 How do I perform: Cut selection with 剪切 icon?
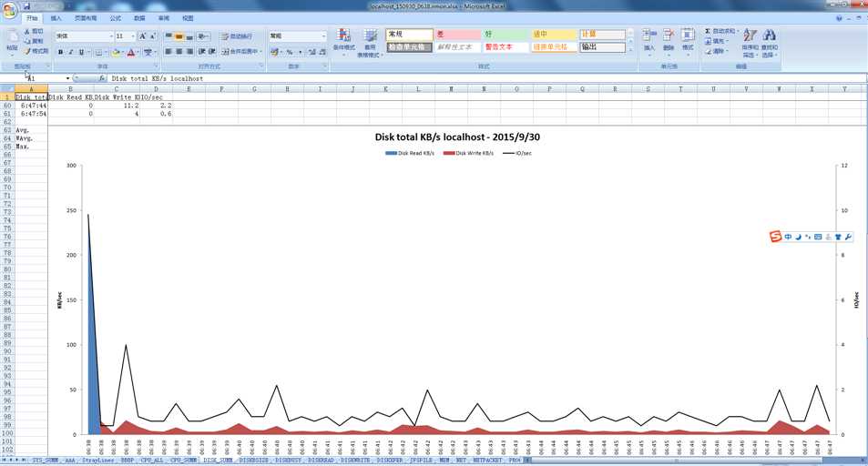tap(34, 32)
